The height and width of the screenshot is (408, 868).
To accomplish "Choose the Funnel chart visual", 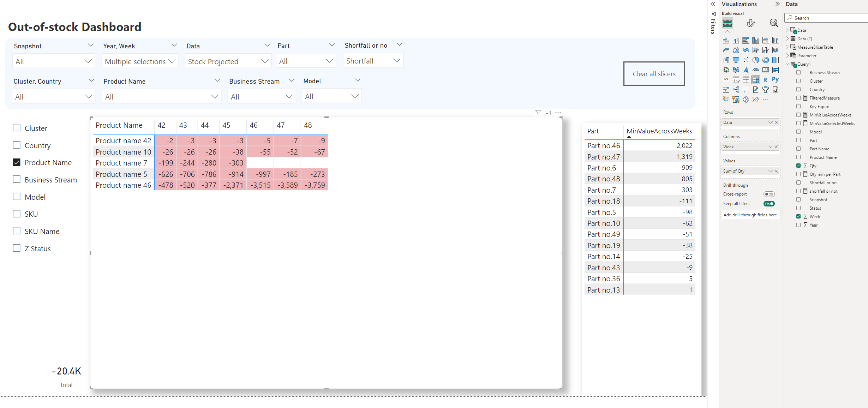I will tap(736, 60).
